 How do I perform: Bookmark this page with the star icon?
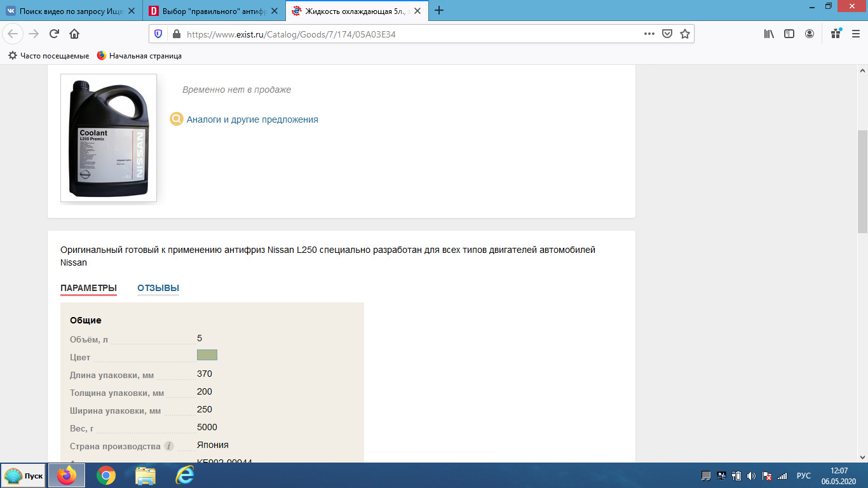(684, 34)
